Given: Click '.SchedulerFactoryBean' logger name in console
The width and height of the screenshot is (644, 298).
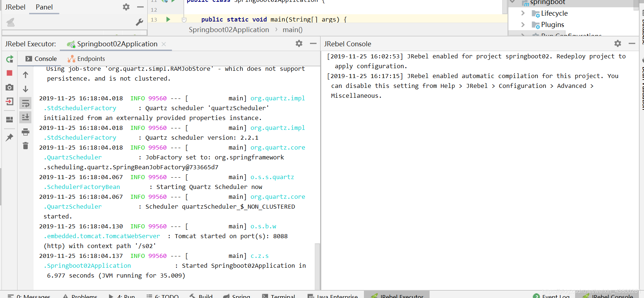Looking at the screenshot, I should (82, 187).
